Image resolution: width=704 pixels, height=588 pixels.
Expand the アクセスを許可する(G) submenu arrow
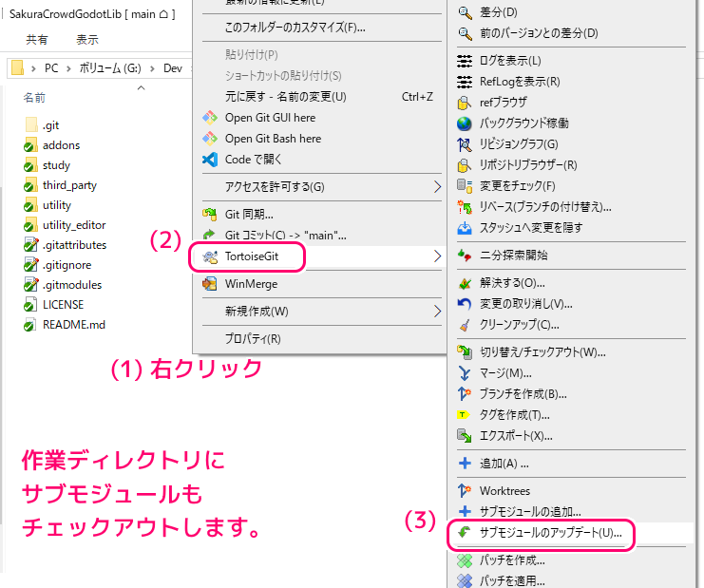coord(437,186)
